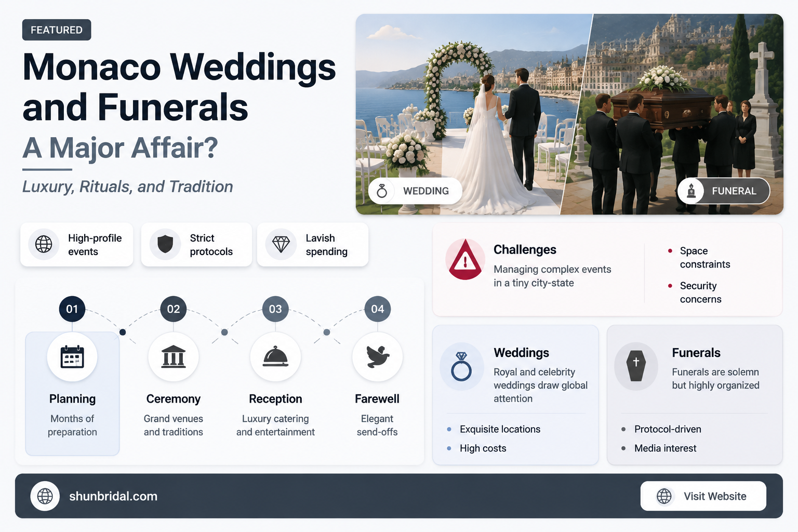This screenshot has height=532, width=798.
Task: Click Elegant send-offs text
Action: pos(377,425)
